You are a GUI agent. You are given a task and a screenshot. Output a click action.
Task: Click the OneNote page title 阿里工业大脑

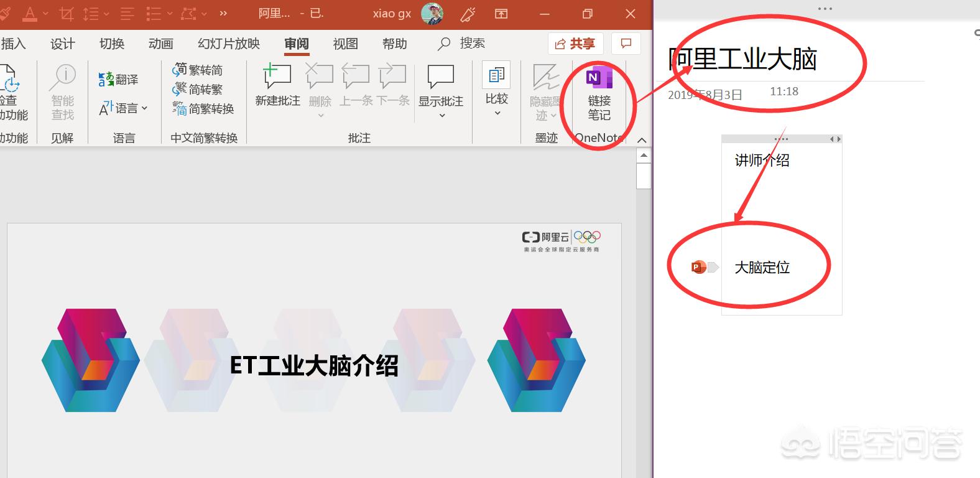click(743, 59)
